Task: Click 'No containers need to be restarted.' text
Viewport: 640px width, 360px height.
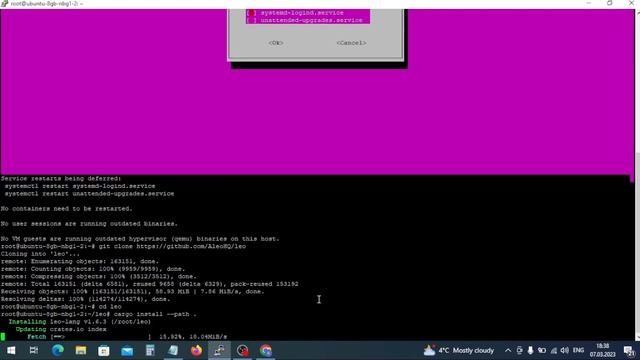Action: (x=67, y=209)
